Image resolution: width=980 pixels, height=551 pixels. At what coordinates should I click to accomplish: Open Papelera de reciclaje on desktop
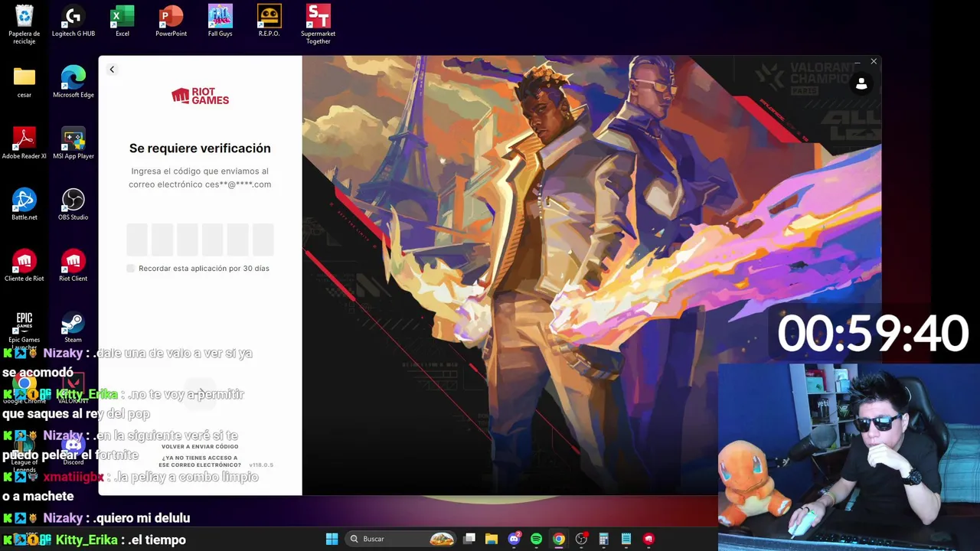click(x=24, y=24)
